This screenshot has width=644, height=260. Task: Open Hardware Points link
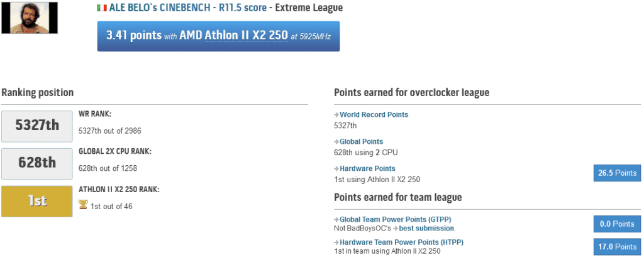[367, 168]
